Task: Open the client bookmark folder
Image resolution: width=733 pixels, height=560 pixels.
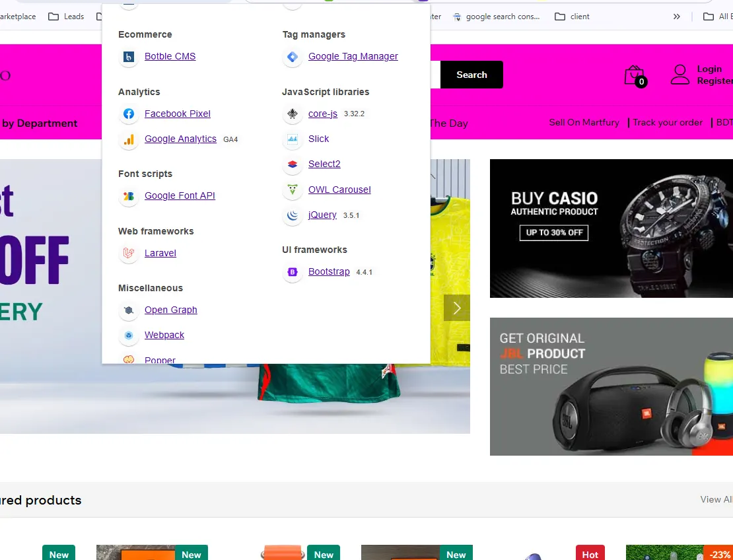Action: [x=572, y=17]
